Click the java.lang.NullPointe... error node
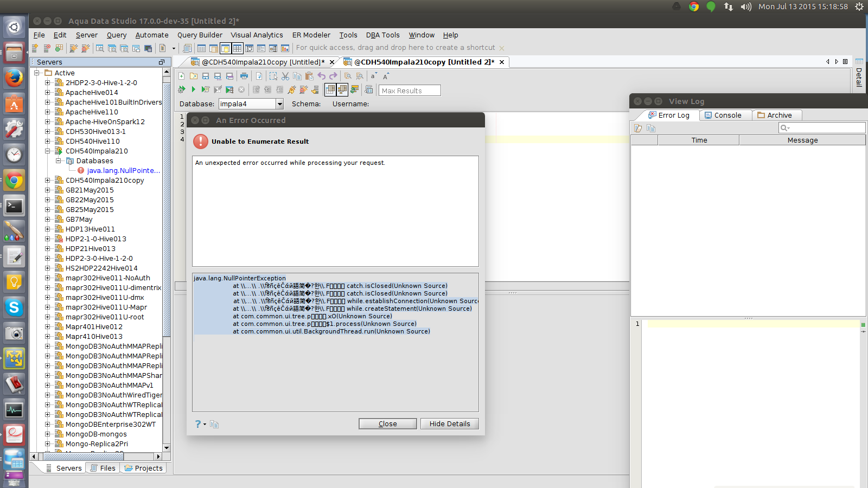 pos(123,170)
